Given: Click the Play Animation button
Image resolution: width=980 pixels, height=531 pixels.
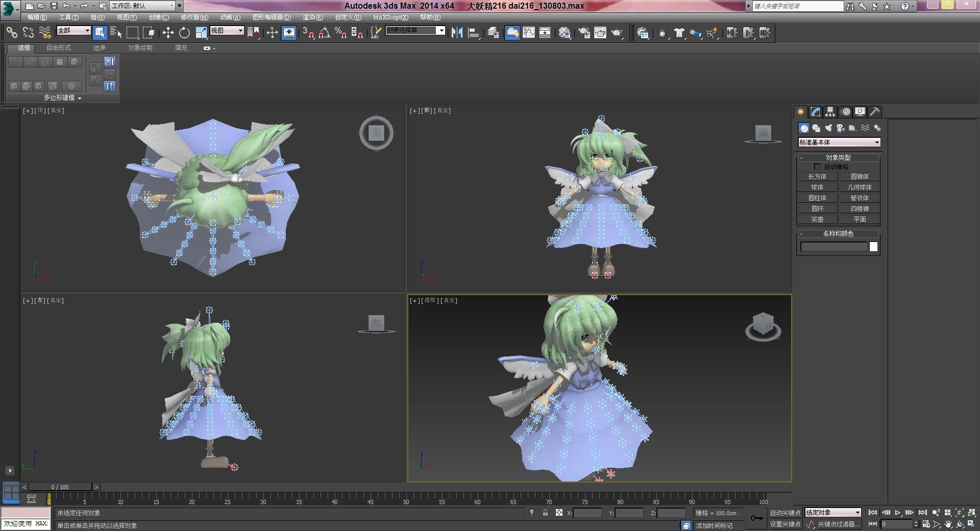Looking at the screenshot, I should [x=898, y=513].
